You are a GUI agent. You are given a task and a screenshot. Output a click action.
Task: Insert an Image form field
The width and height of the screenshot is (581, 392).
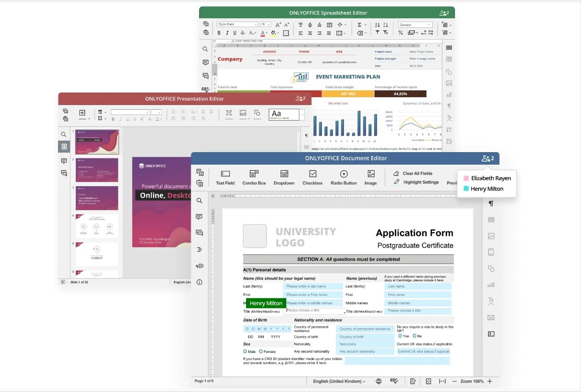point(370,178)
